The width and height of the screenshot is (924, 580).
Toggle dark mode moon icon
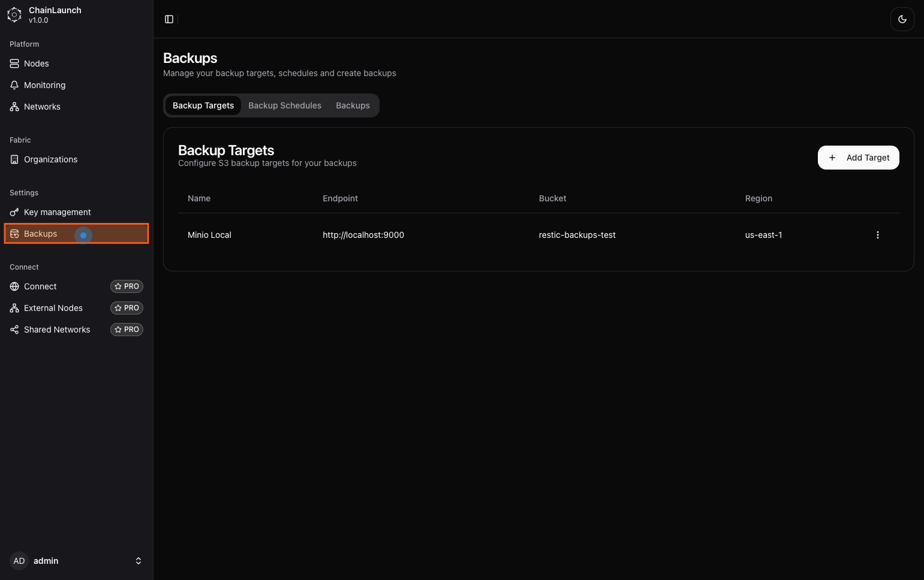click(x=902, y=19)
